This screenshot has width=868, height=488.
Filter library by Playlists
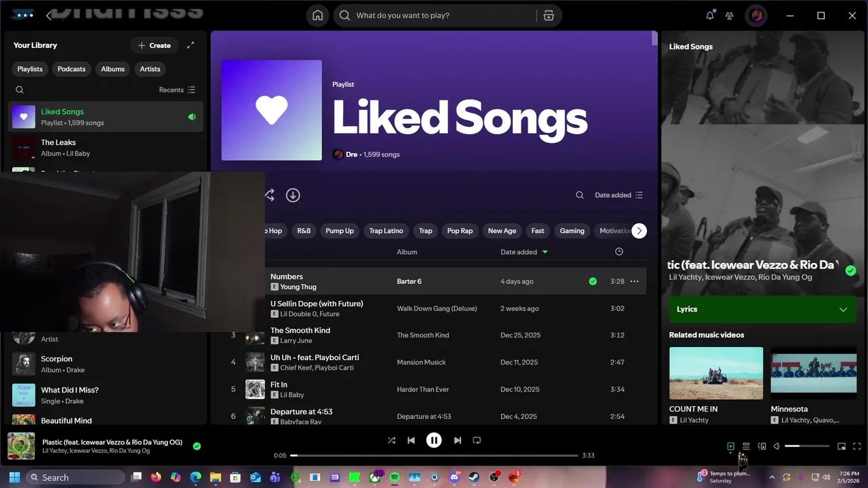click(x=30, y=69)
